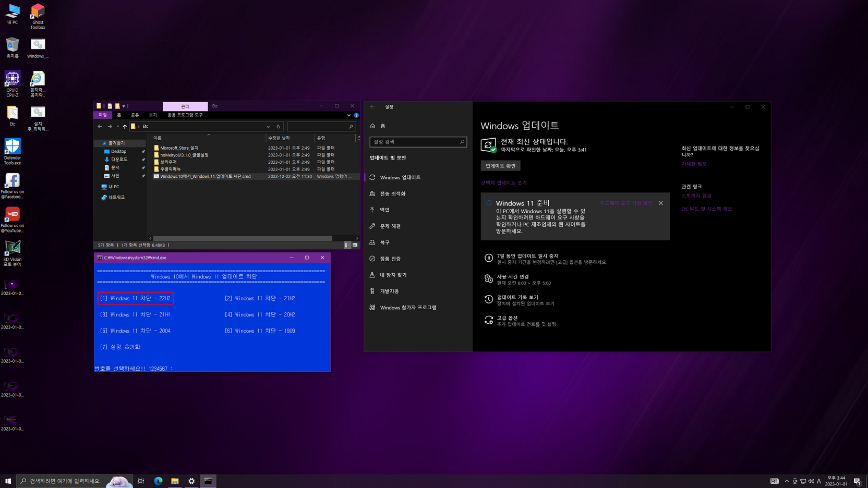Open the 선택적 업데이트 보기 link

[504, 183]
